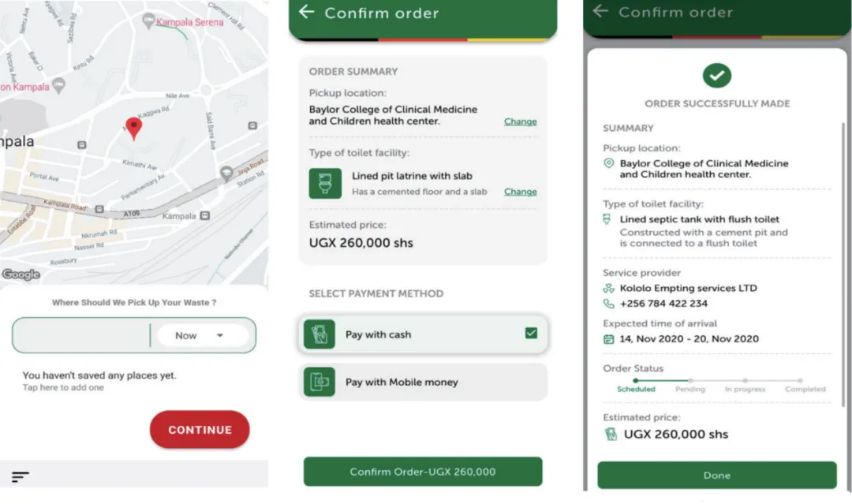This screenshot has height=504, width=852.
Task: Select Pay with Mobile money option
Action: click(424, 382)
